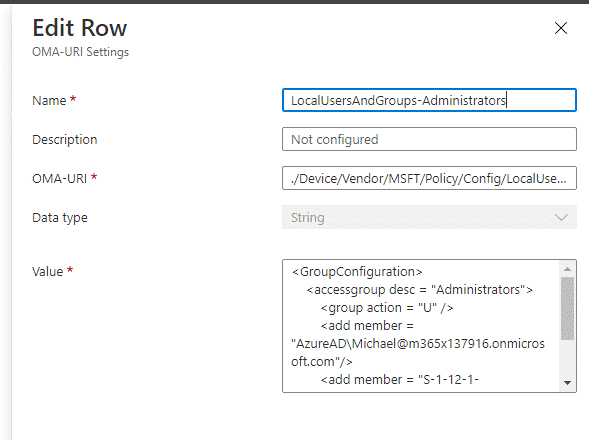Click the OMA-URI Settings subtitle

[81, 52]
